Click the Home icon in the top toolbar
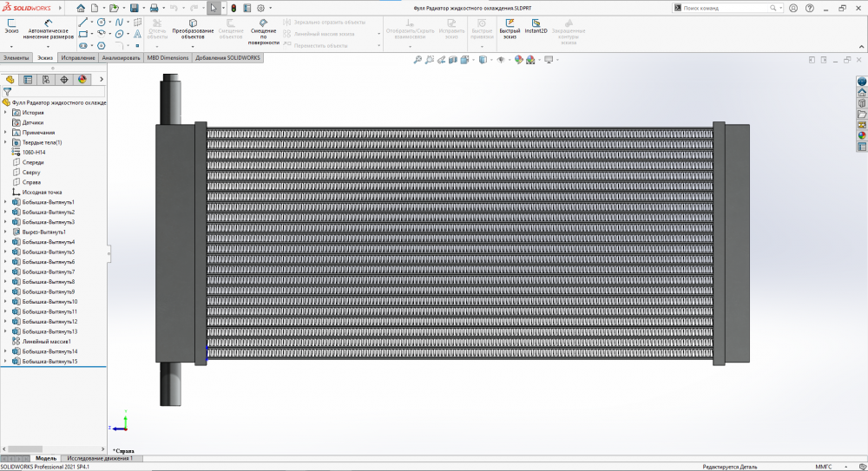 click(x=81, y=8)
